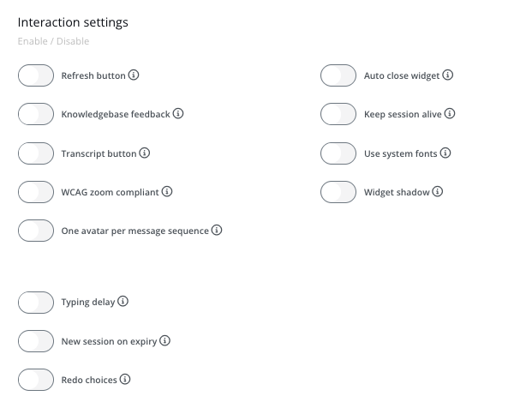Image resolution: width=532 pixels, height=408 pixels.
Task: Click info icon for WCAG zoom compliant
Action: click(x=167, y=191)
